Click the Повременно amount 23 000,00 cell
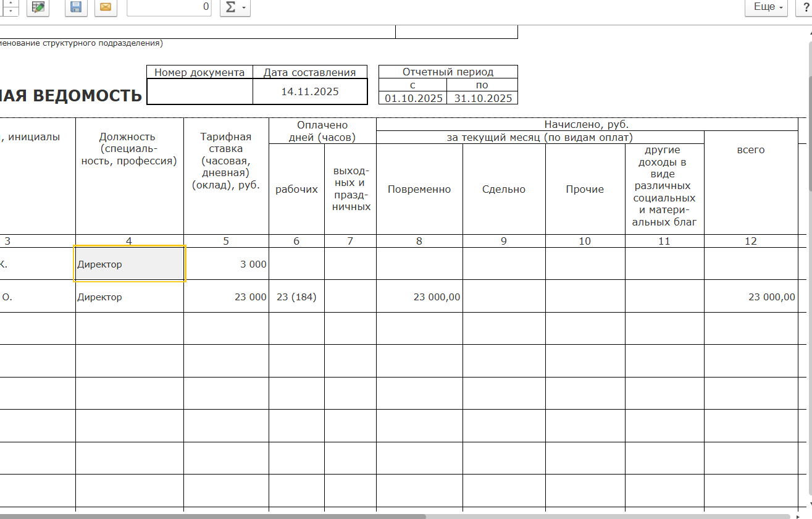Screen dimensions: 812x519 [x=419, y=297]
